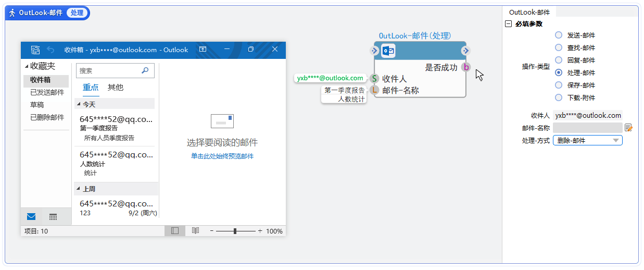Screen dimensions: 644x270
Task: Open the 已发送邮件 folder
Action: (47, 92)
